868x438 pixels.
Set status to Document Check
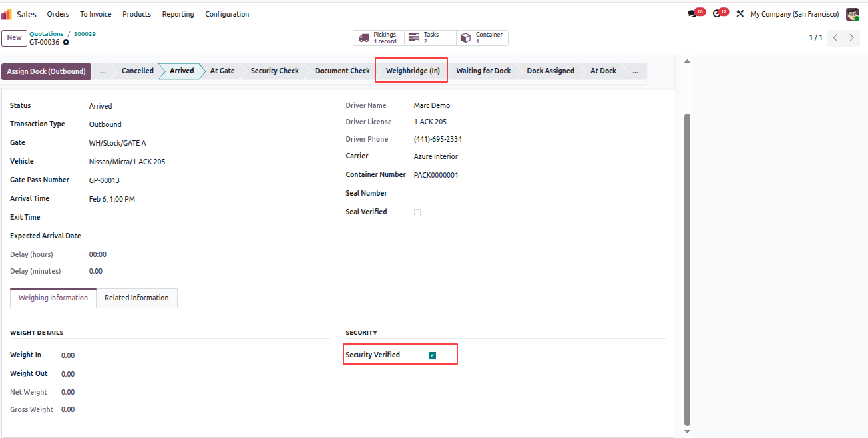coord(342,71)
